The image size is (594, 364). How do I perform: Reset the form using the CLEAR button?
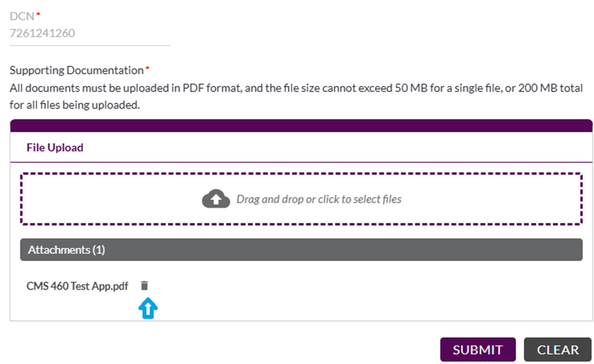tap(558, 349)
